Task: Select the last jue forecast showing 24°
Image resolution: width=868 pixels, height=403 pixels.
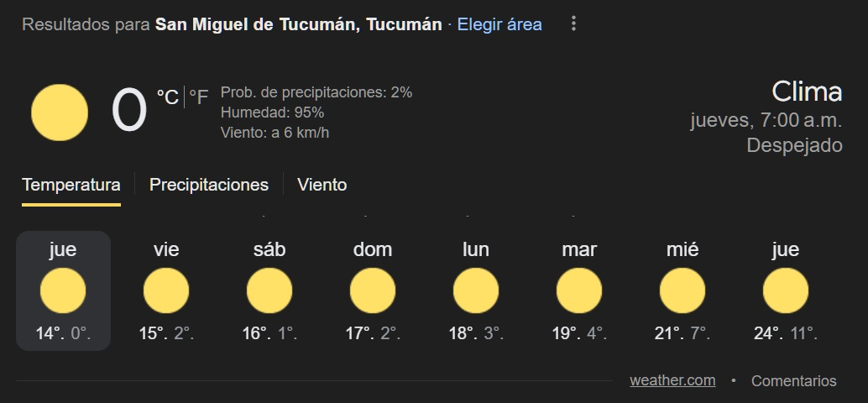Action: coord(786,290)
